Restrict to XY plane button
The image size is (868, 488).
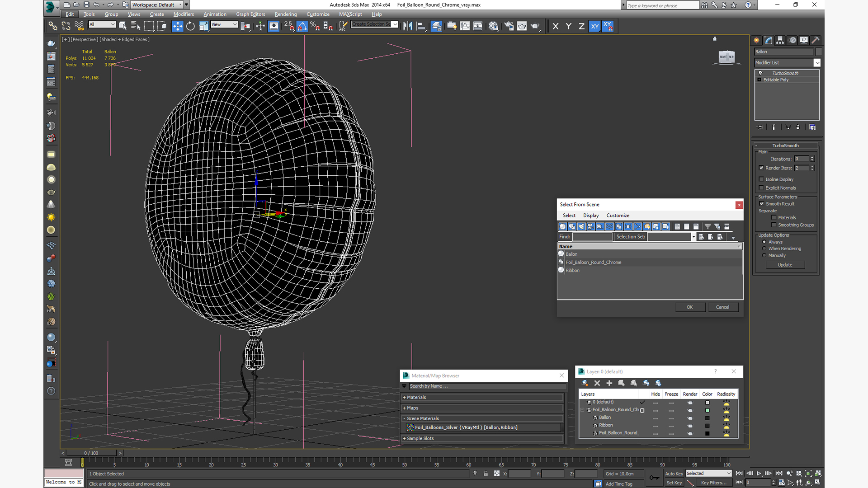point(594,26)
